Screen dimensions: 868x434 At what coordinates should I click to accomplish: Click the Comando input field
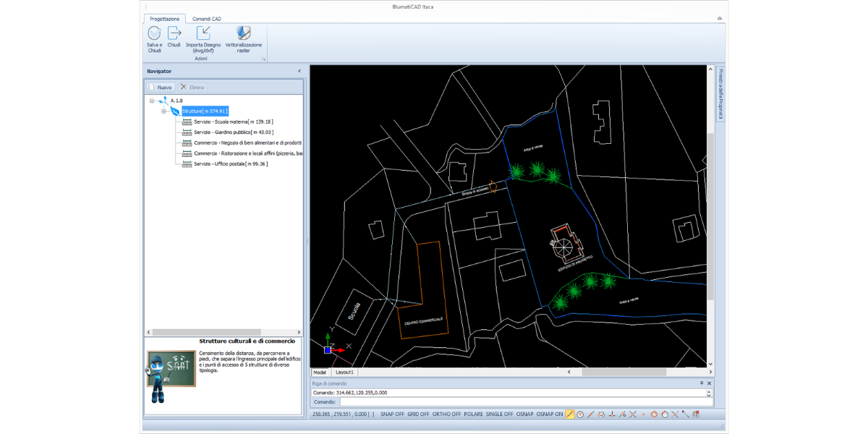521,401
